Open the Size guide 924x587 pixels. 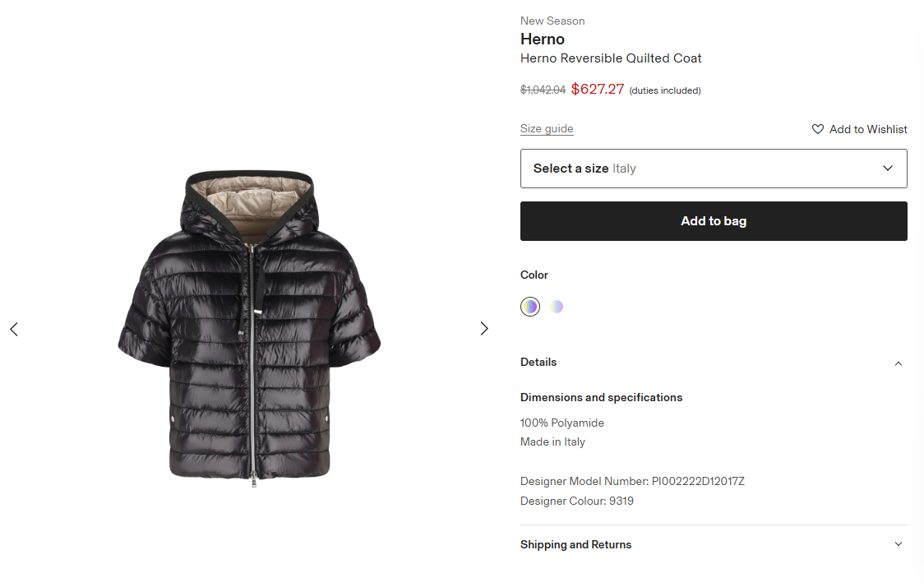point(547,128)
